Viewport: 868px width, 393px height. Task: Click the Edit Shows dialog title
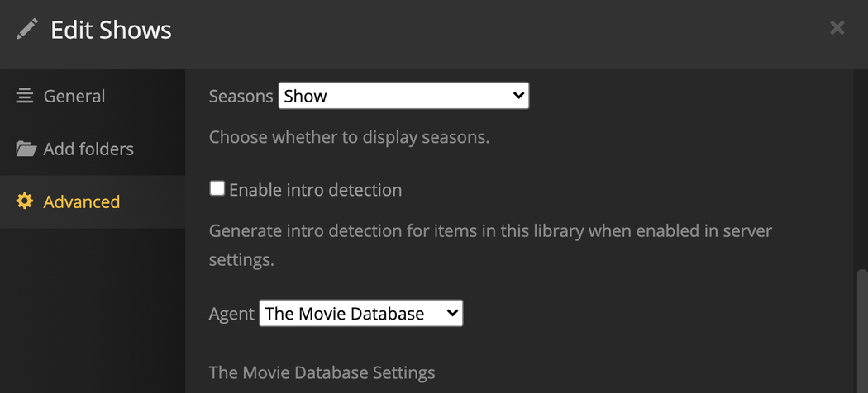(111, 31)
